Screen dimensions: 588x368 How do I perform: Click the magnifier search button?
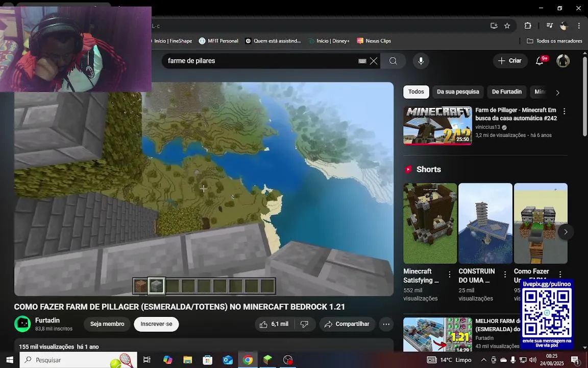(x=393, y=61)
